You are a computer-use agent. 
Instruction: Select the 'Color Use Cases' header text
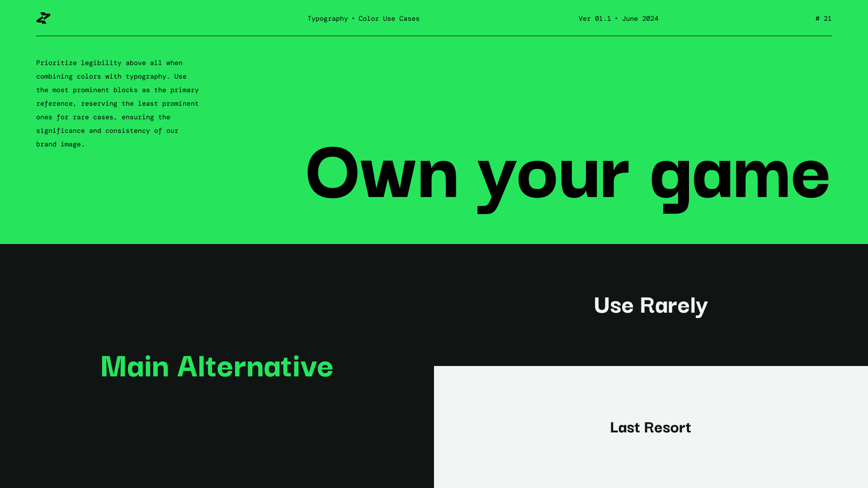coord(389,19)
